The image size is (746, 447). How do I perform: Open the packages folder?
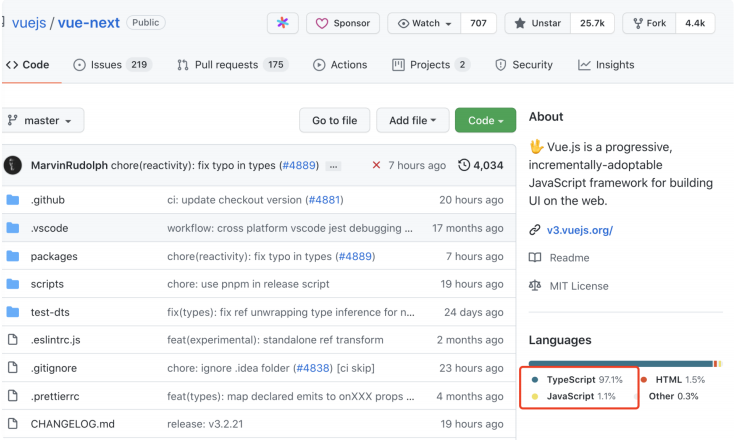53,256
